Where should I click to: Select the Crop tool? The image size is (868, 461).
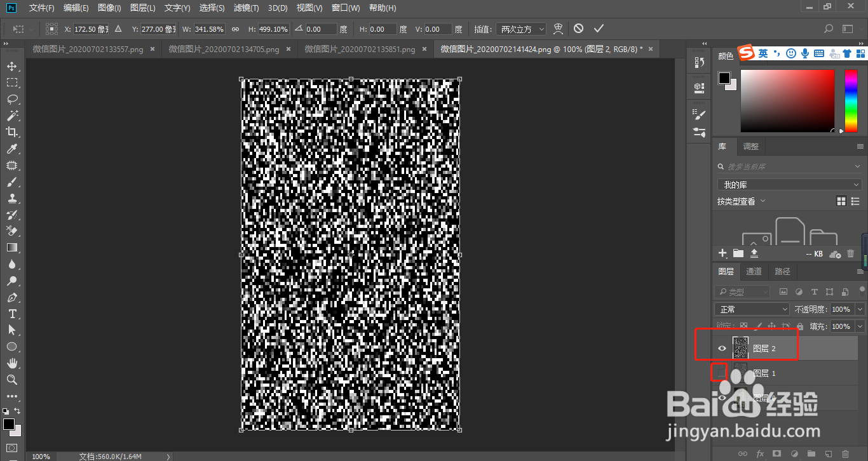(11, 132)
